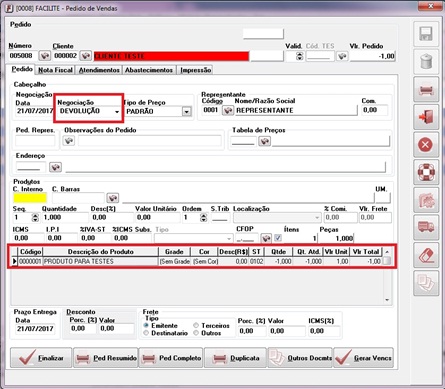Screen dimensions: 445x389
Task: Click Duplicata button
Action: [235, 358]
